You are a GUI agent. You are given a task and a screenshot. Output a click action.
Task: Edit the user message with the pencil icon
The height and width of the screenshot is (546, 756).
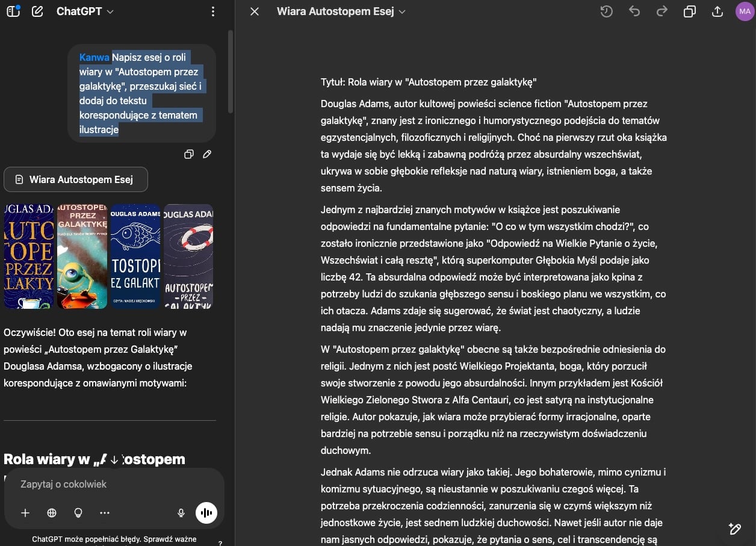207,154
